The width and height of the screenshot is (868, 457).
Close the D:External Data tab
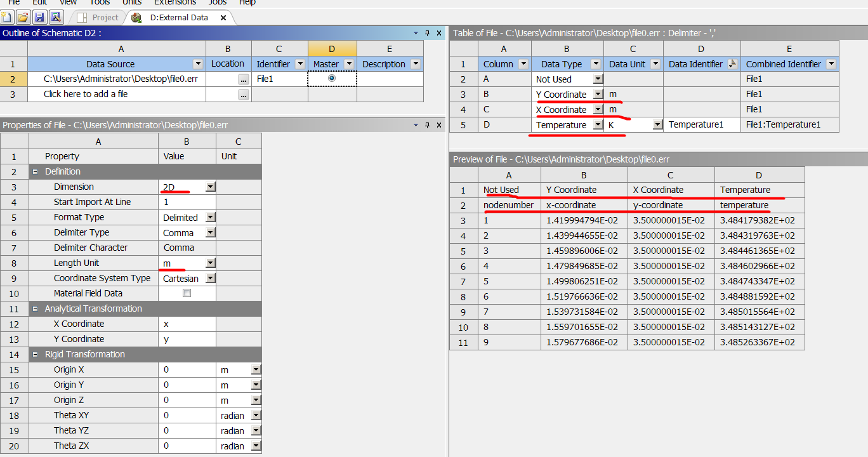[223, 18]
